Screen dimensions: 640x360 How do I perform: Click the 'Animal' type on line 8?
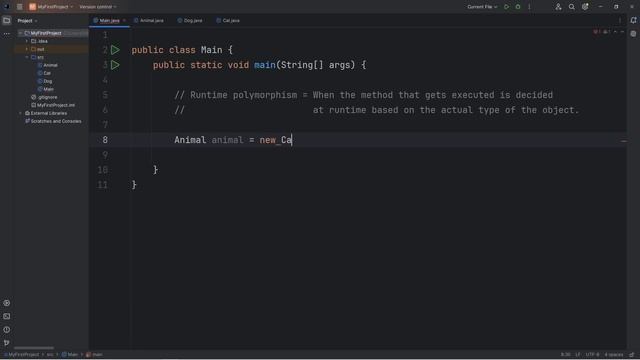coord(190,140)
